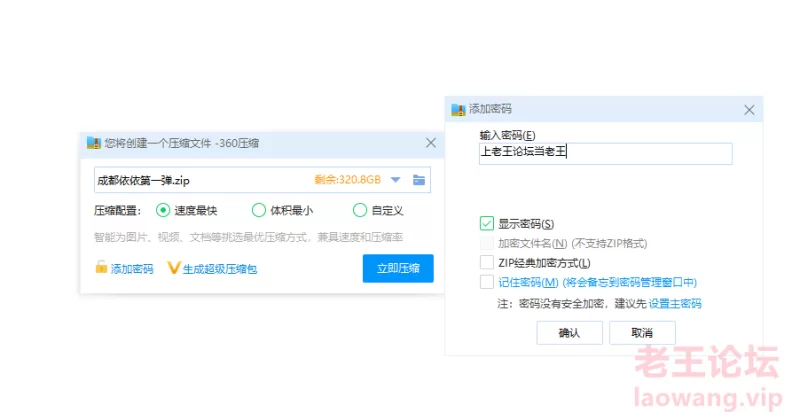Open the 设置主密码 link
The width and height of the screenshot is (800, 420).
(x=674, y=304)
